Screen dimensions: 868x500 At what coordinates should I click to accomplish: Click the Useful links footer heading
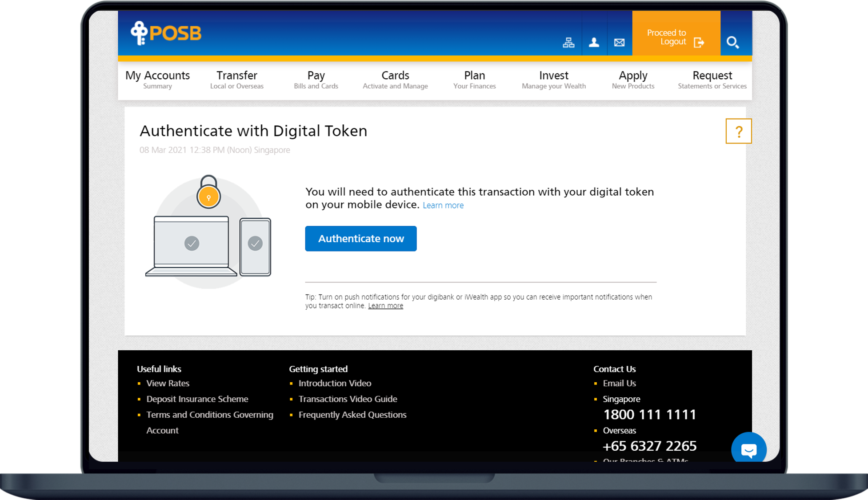159,369
